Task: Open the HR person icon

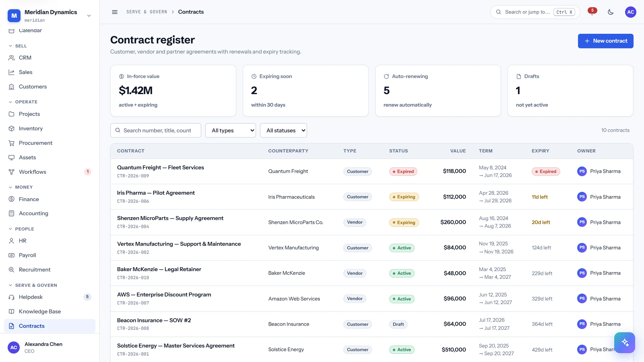Action: pos(11,241)
